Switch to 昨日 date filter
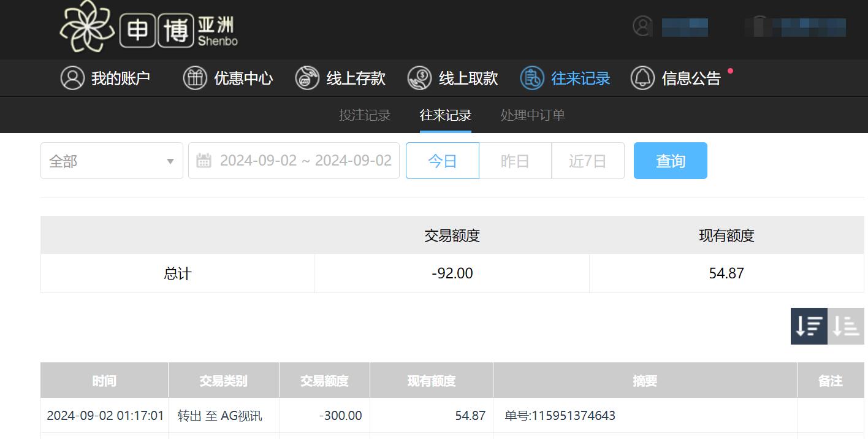The image size is (868, 439). 515,160
